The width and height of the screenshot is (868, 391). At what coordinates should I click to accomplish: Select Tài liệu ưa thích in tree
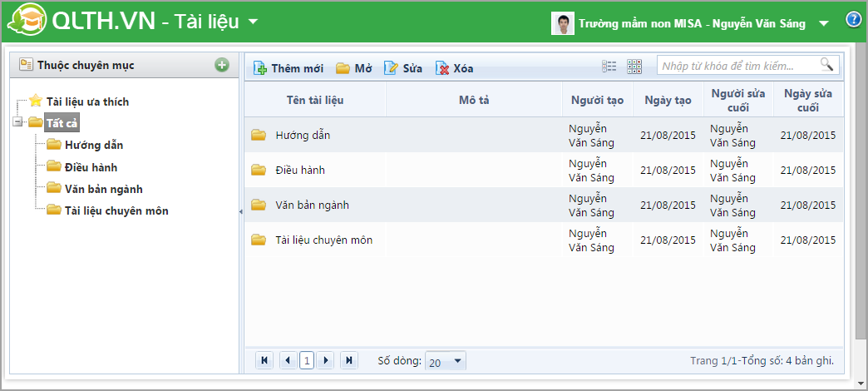(87, 101)
